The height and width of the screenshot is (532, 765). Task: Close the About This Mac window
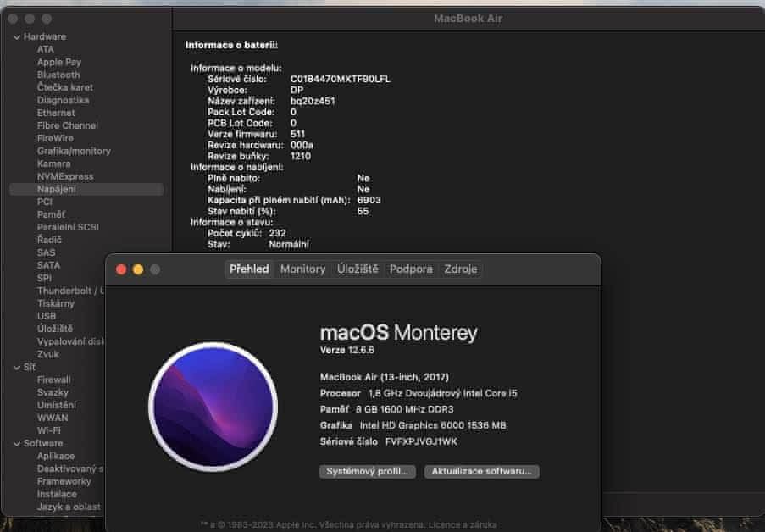point(121,269)
